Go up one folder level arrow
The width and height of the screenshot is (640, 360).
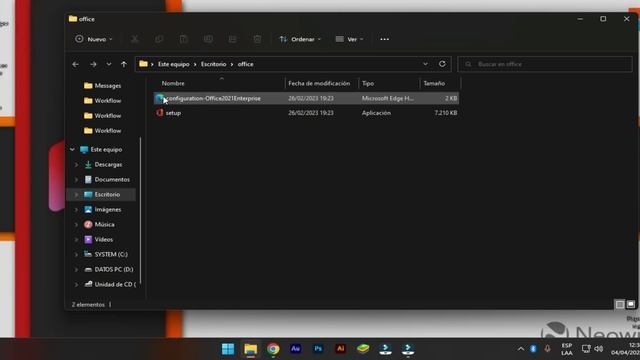coord(124,64)
